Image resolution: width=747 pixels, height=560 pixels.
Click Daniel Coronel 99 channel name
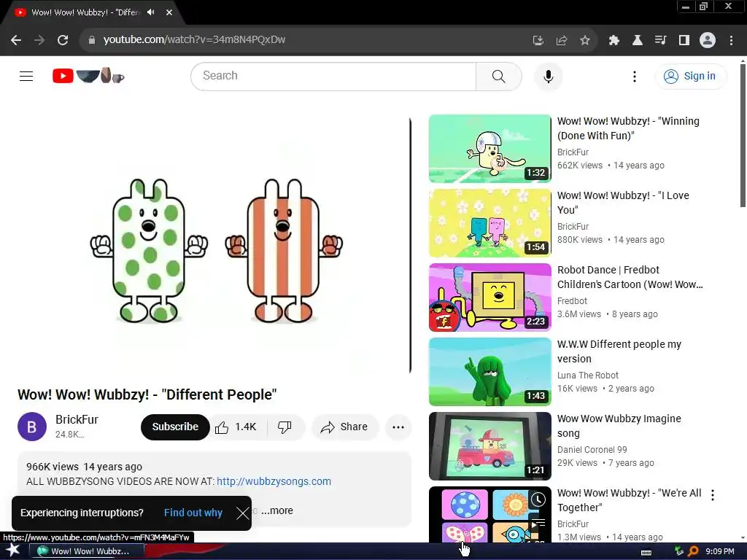pos(592,449)
